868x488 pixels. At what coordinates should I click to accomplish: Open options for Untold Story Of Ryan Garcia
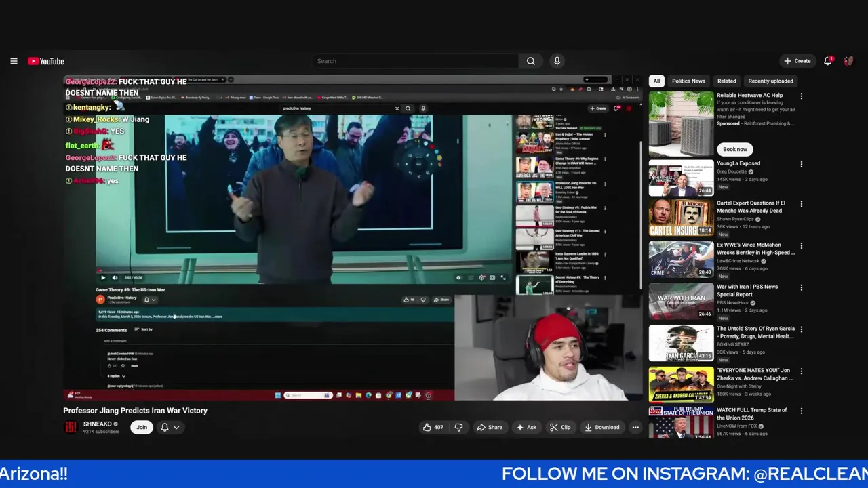pyautogui.click(x=802, y=329)
